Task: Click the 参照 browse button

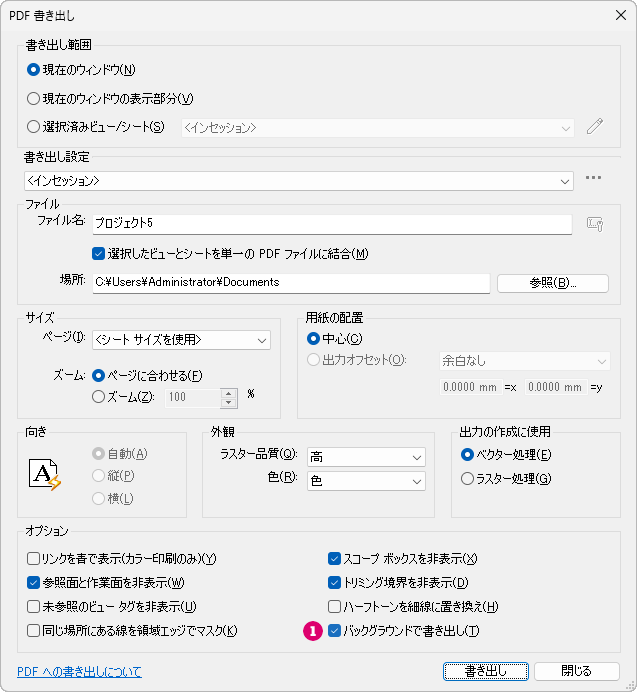Action: tap(552, 283)
